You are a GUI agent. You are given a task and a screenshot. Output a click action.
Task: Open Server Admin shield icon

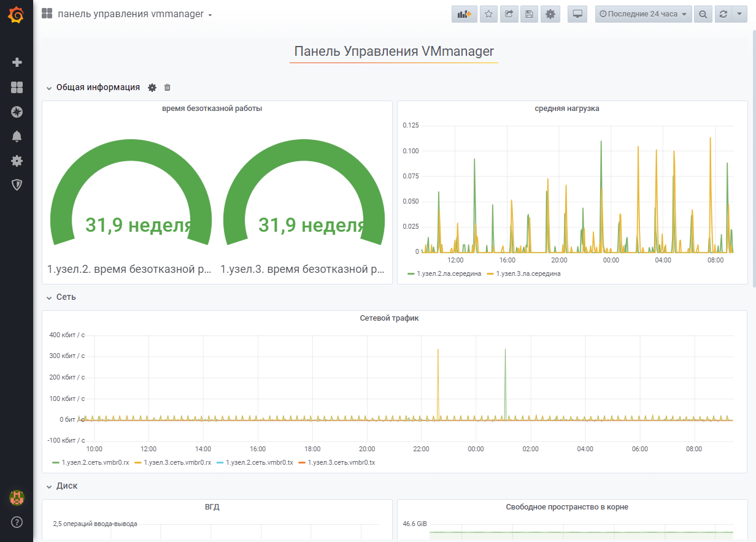click(17, 185)
